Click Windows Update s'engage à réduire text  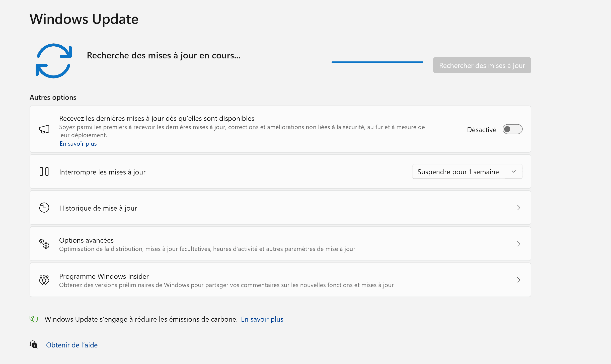point(141,319)
